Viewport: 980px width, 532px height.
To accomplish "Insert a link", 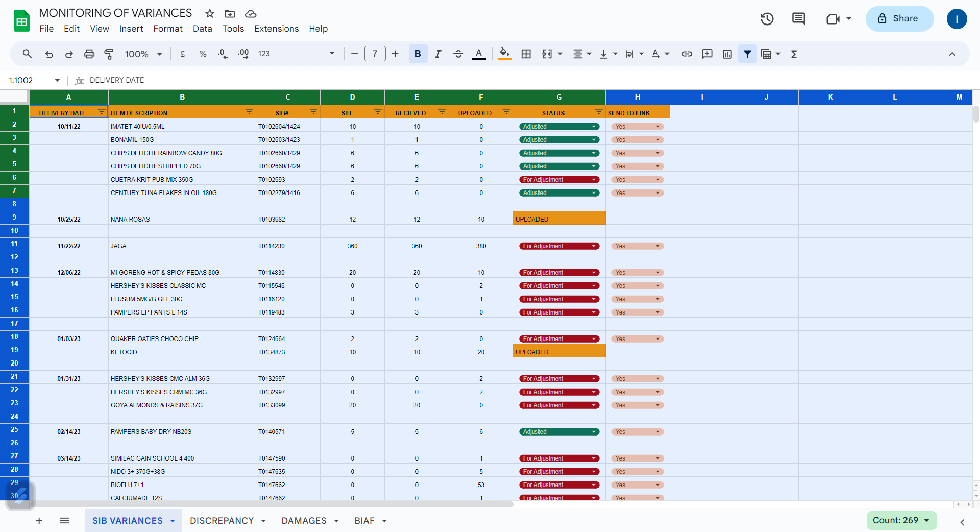I will click(687, 54).
